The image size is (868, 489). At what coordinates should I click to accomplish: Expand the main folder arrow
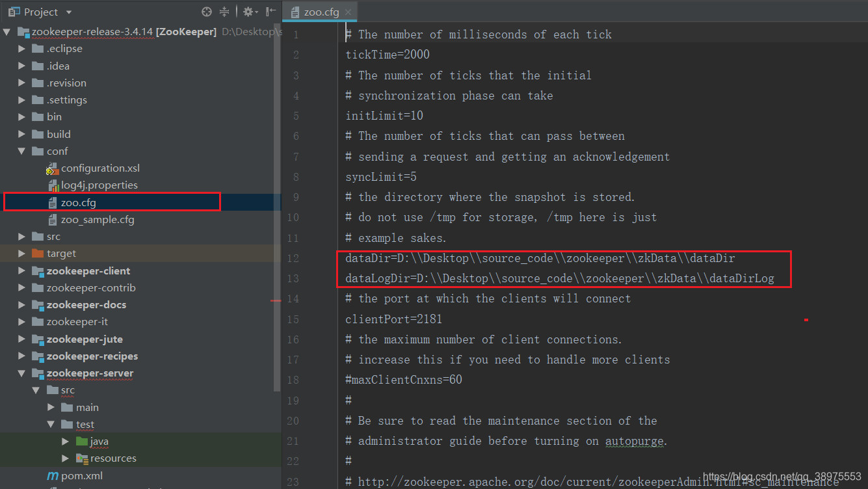pos(51,407)
